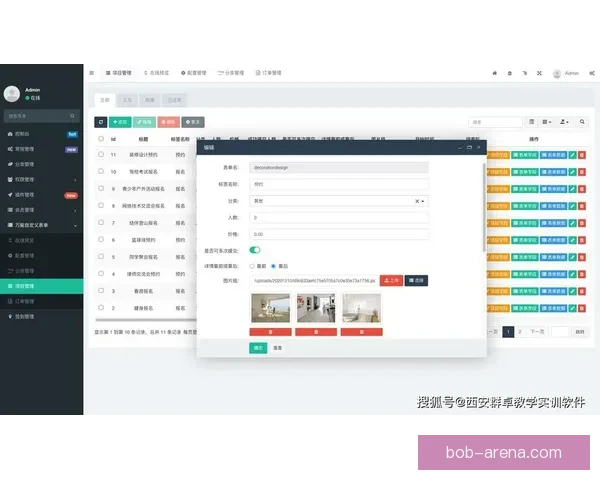Image resolution: width=600 pixels, height=480 pixels.
Task: Open the export dropdown in table toolbar
Action: tap(564, 122)
